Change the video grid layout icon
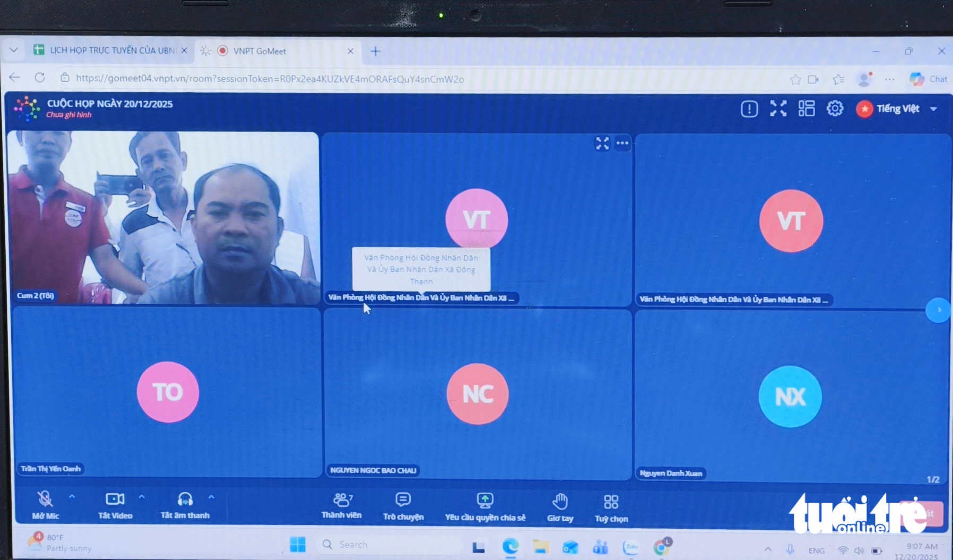 click(806, 109)
